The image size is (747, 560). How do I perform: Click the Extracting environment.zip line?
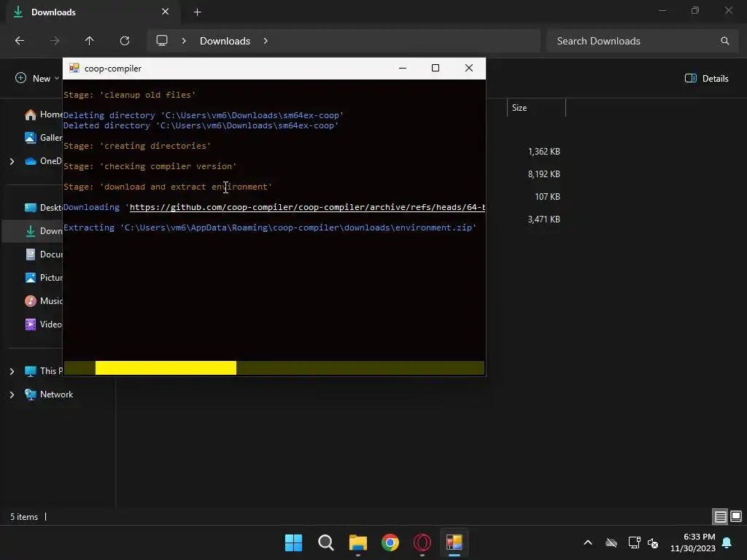tap(270, 227)
